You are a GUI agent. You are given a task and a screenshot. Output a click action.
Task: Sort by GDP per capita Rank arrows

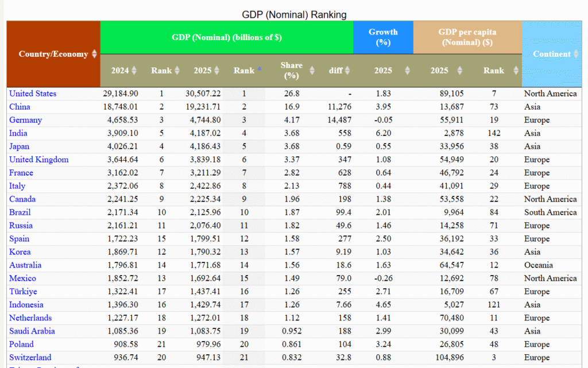(516, 71)
